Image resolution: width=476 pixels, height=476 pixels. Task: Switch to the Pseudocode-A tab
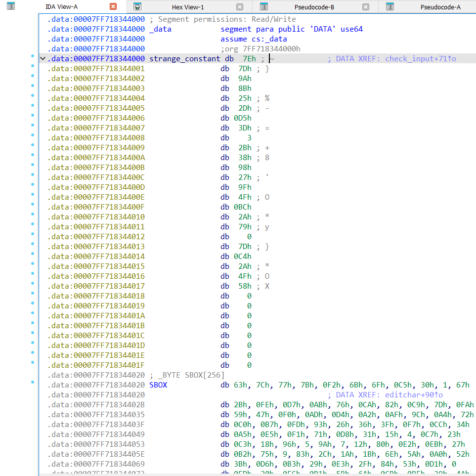[440, 7]
